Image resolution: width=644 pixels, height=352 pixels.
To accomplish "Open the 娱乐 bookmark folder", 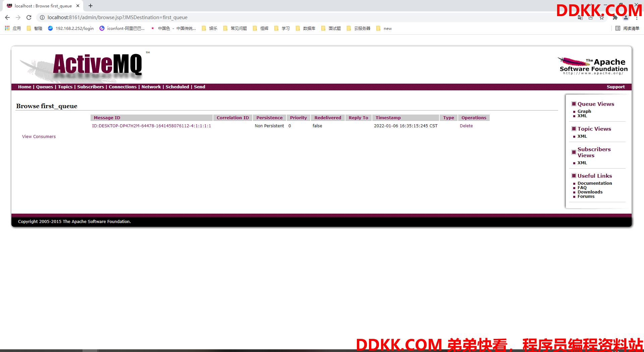I will click(x=210, y=29).
